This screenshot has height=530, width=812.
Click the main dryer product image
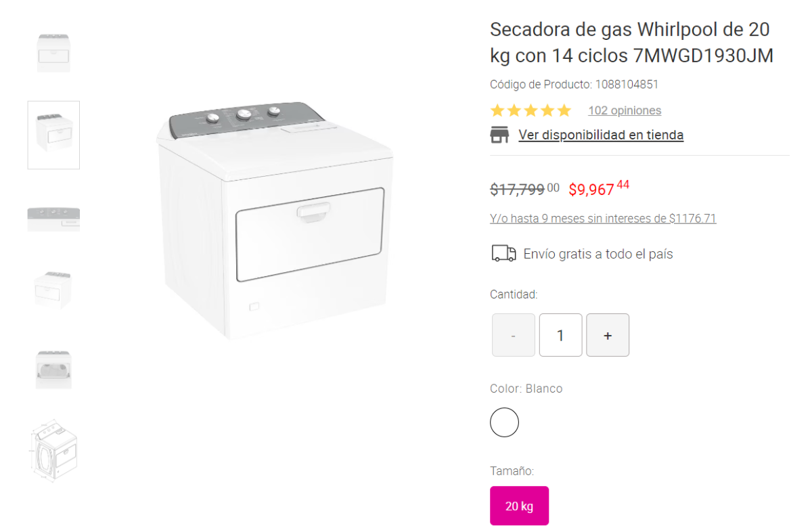[275, 221]
